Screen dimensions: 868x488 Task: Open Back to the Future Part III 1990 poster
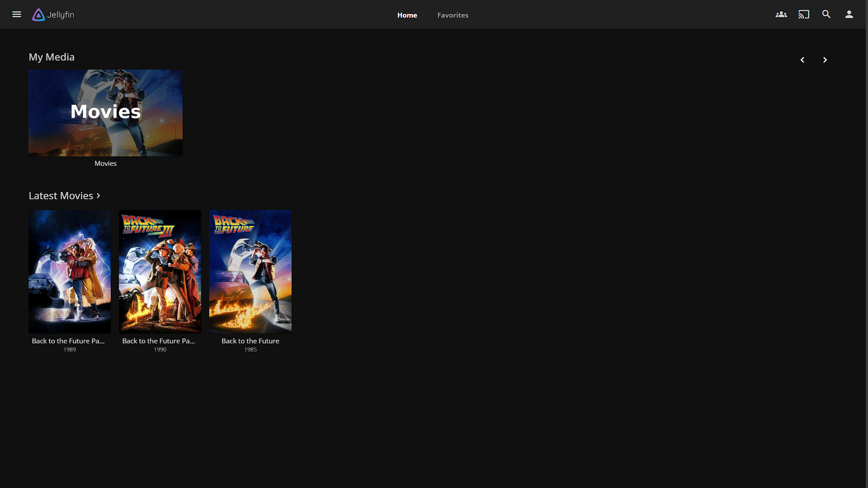point(160,272)
